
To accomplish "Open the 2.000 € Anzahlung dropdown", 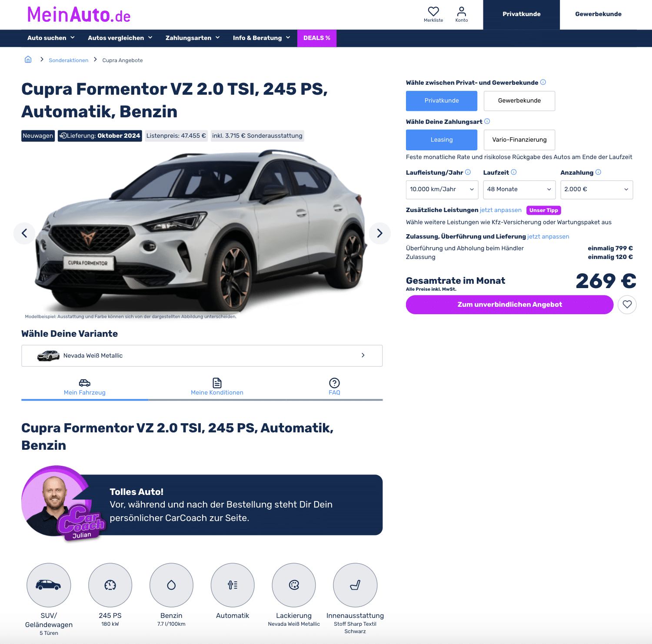I will 597,189.
